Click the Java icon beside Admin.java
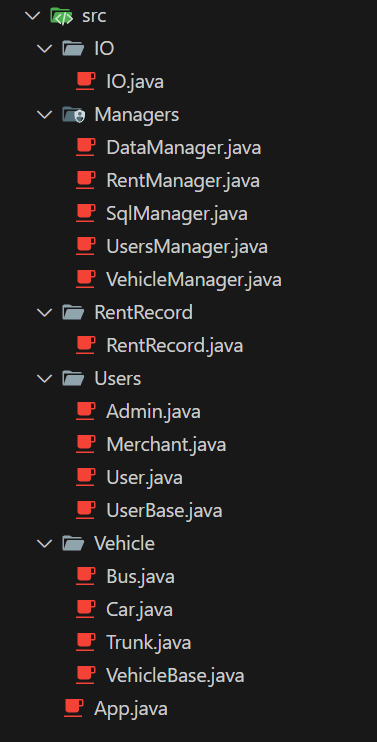Image resolution: width=377 pixels, height=742 pixels. coord(86,411)
